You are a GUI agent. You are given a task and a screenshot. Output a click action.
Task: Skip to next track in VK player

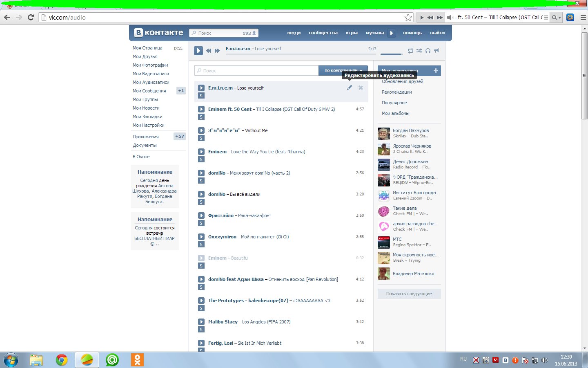pos(217,51)
